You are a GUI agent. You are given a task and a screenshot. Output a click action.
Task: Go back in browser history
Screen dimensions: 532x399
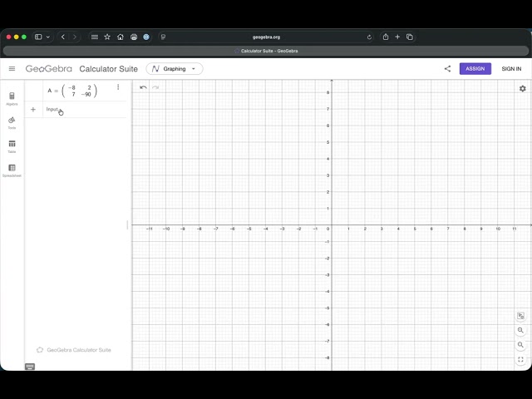point(63,37)
